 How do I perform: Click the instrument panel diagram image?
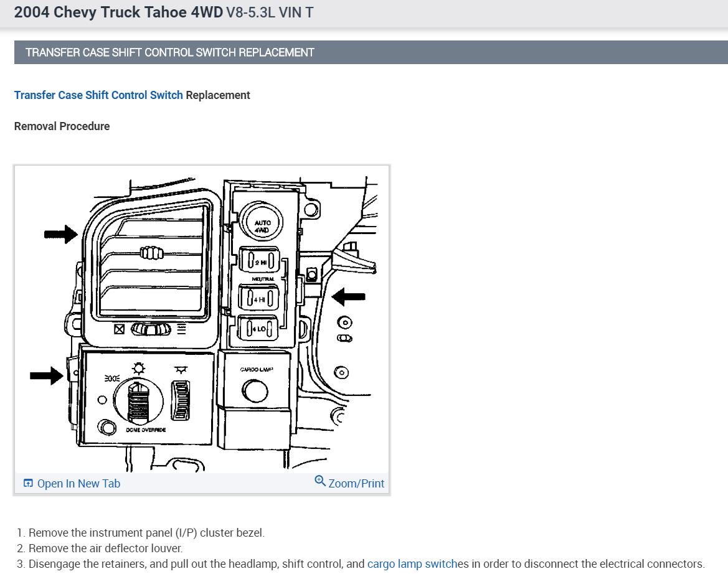click(202, 320)
